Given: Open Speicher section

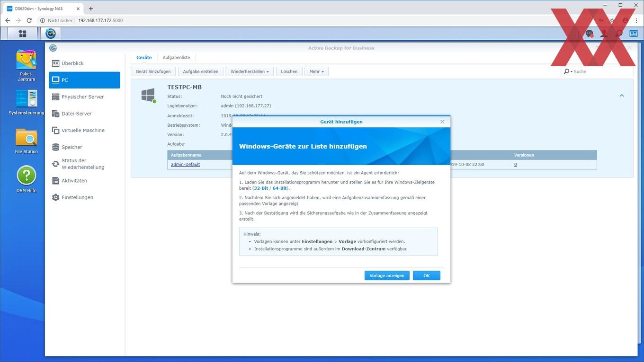Looking at the screenshot, I should 84,147.
